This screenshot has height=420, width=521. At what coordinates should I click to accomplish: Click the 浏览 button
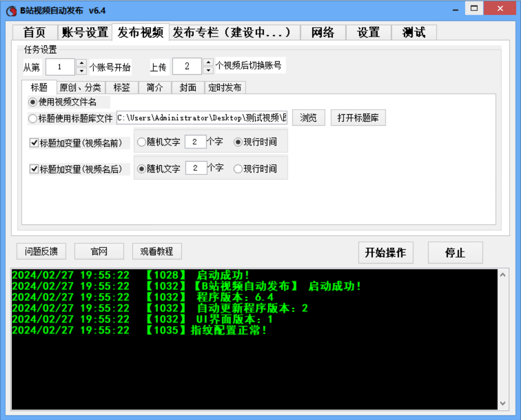tap(309, 118)
